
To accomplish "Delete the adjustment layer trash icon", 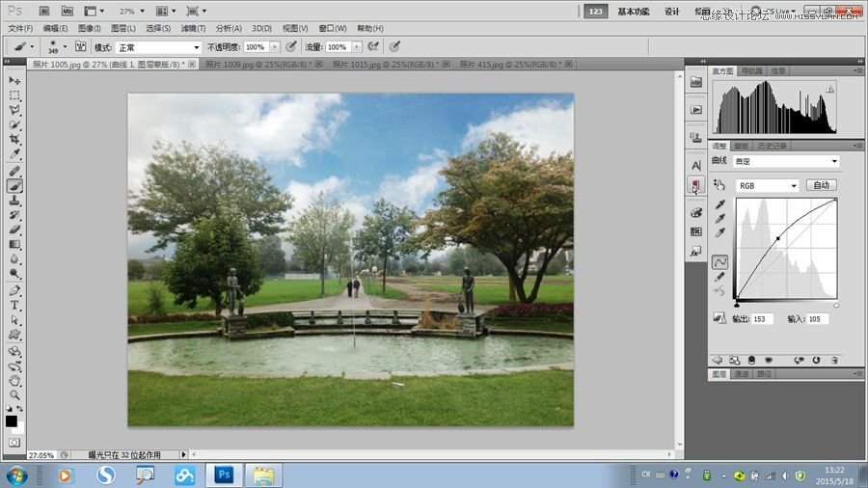I will (x=834, y=360).
